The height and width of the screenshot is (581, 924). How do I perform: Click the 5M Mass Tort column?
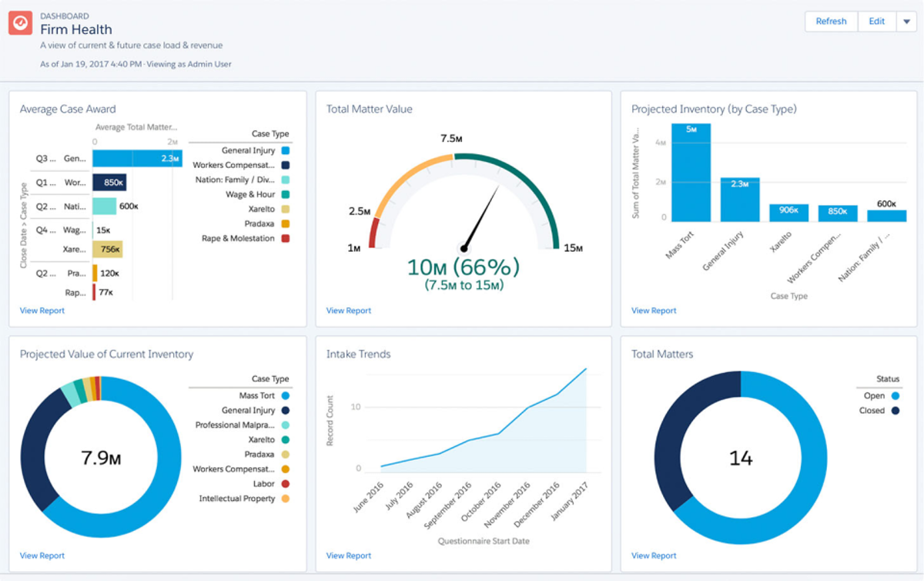[691, 173]
